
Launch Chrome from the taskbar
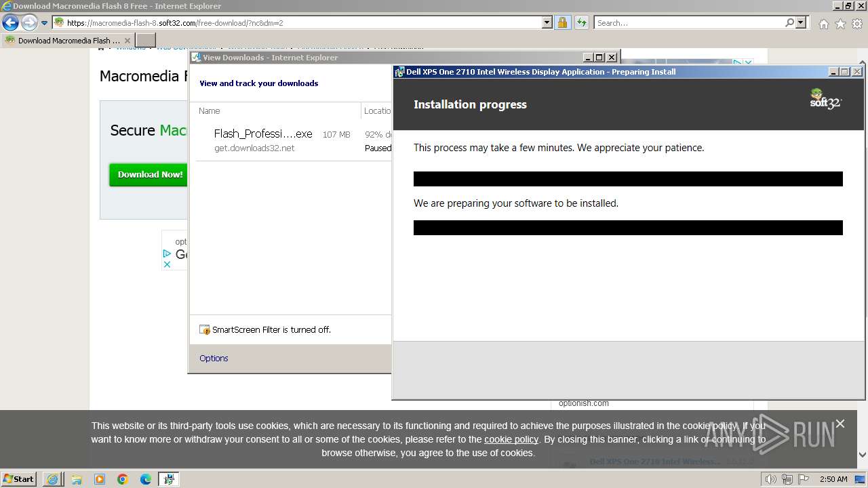(122, 479)
